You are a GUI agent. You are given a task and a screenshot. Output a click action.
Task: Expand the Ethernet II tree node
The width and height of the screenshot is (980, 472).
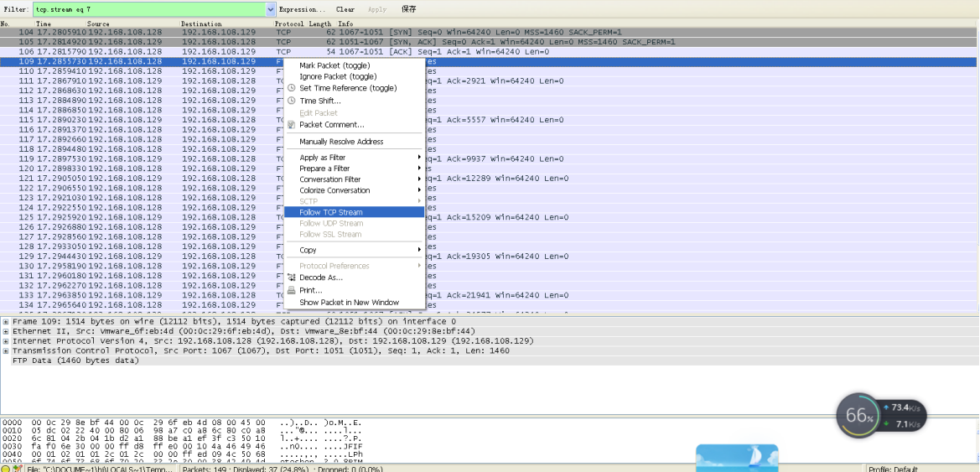[x=6, y=332]
